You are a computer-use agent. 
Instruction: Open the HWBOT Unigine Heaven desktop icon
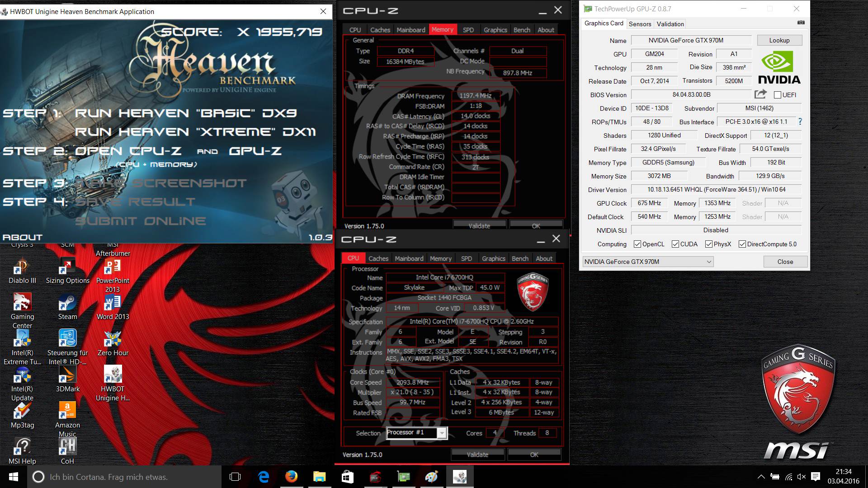click(x=113, y=384)
